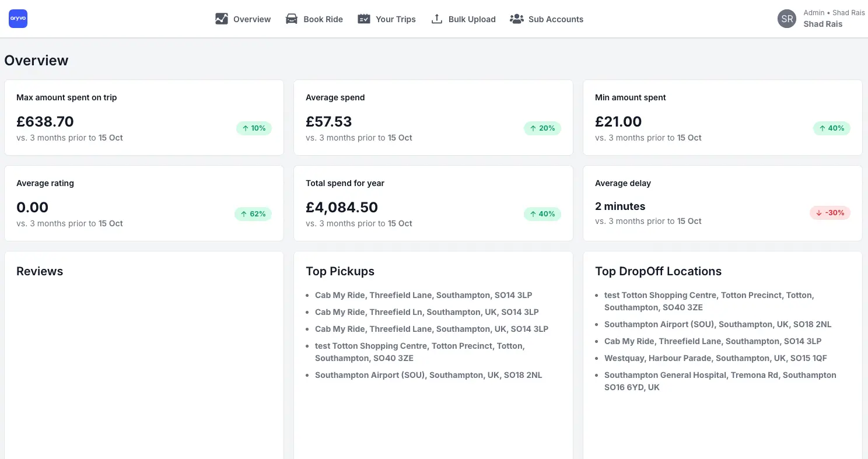
Task: Click the Book Ride car icon
Action: (x=292, y=19)
